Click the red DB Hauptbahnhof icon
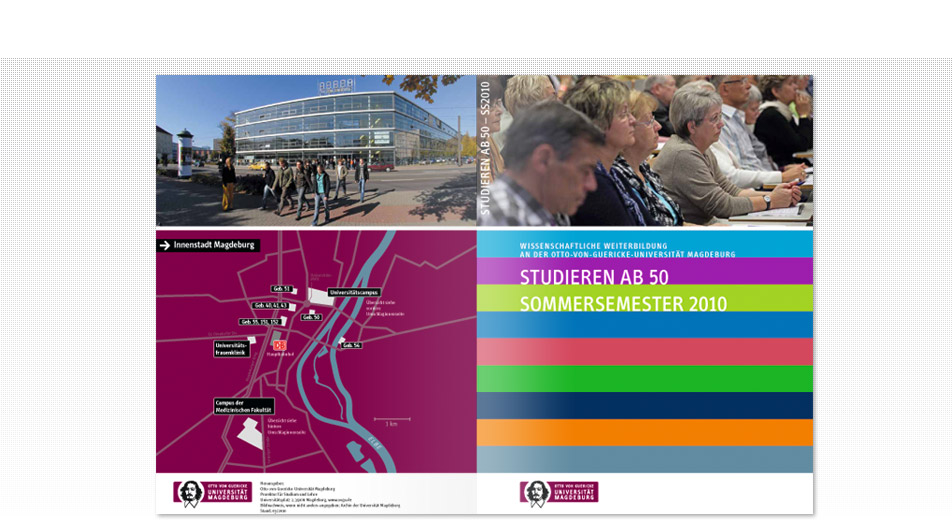Screen dimensions: 952x530 [279, 345]
